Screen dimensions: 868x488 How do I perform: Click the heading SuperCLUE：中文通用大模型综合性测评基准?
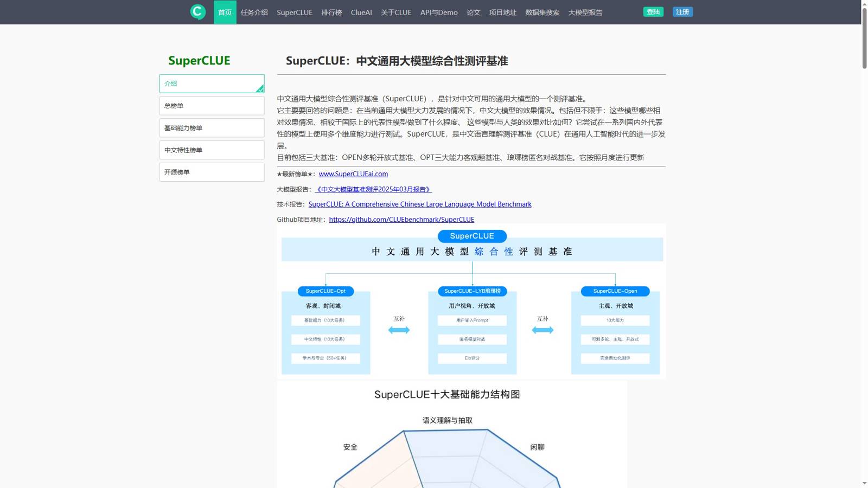click(x=397, y=61)
